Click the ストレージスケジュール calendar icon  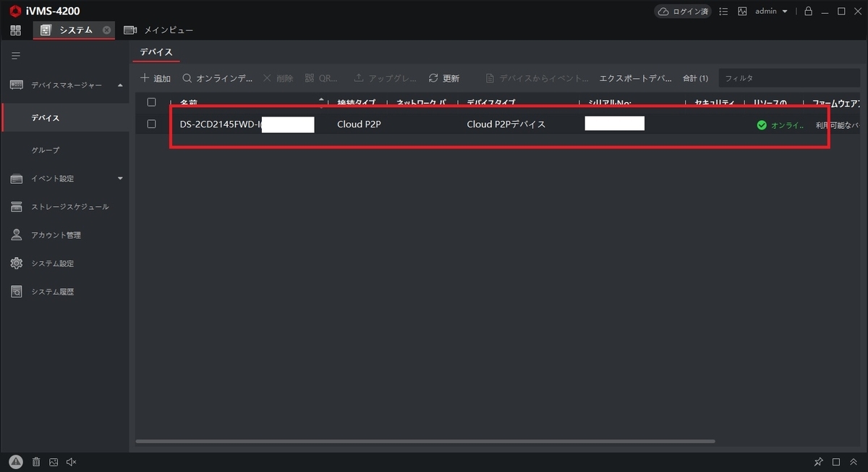click(x=16, y=207)
